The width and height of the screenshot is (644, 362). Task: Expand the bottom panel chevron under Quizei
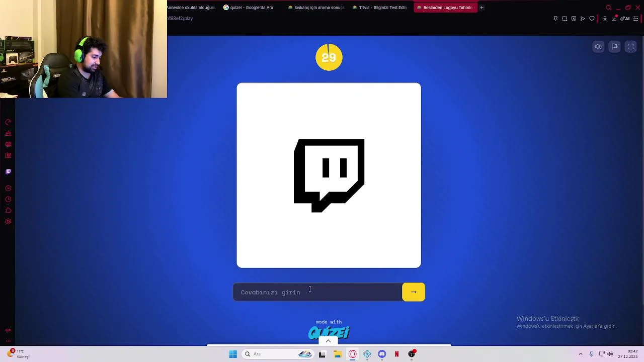coord(329,341)
